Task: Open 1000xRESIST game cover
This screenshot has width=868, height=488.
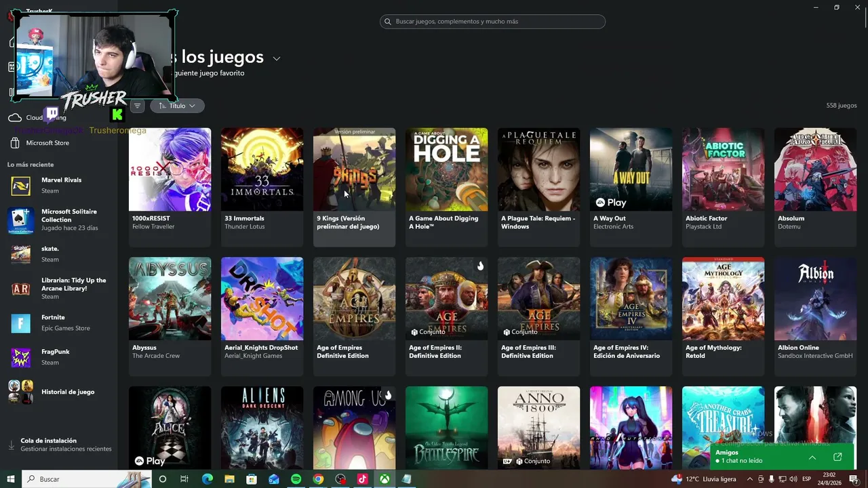Action: (x=170, y=169)
